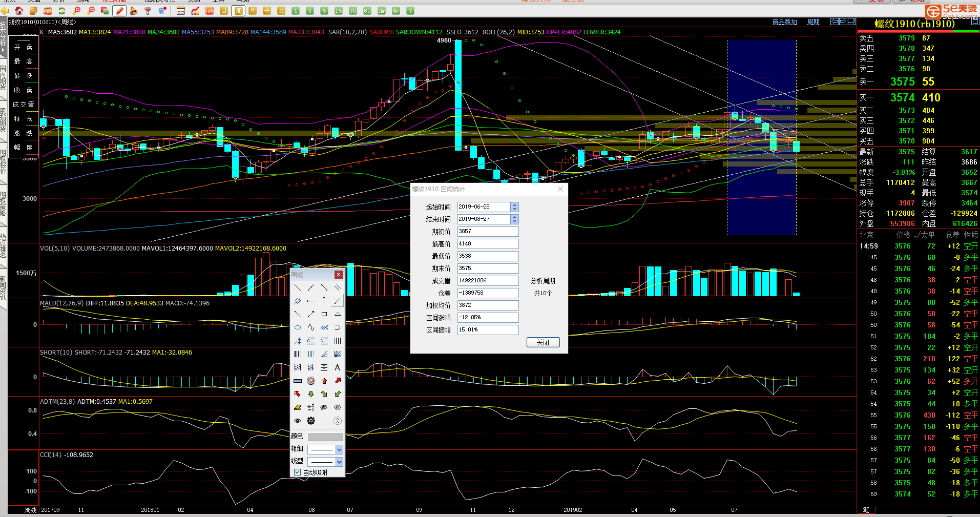The height and width of the screenshot is (517, 980).
Task: Select the 开盘 row in left panel
Action: tap(24, 47)
